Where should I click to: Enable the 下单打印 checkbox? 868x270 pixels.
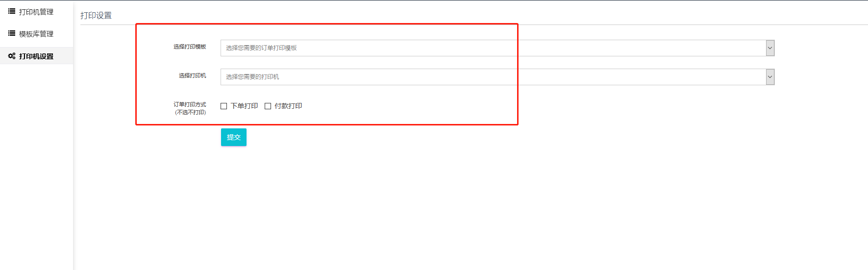click(224, 106)
